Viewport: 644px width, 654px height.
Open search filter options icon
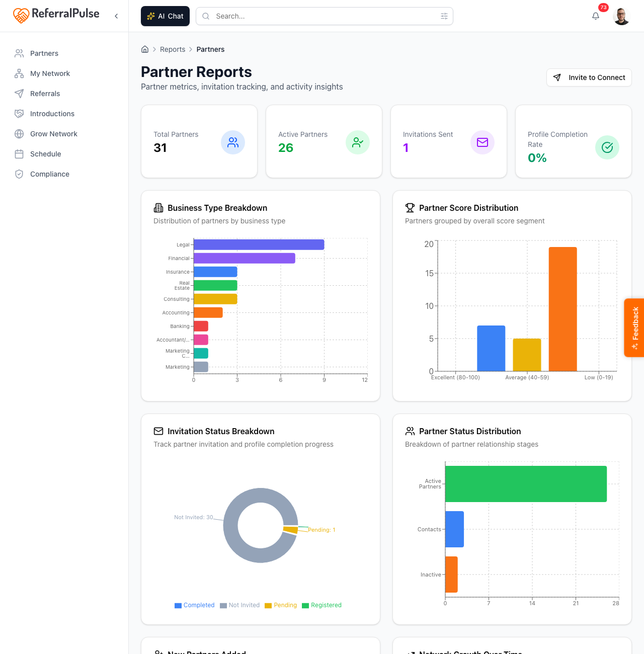pyautogui.click(x=444, y=16)
